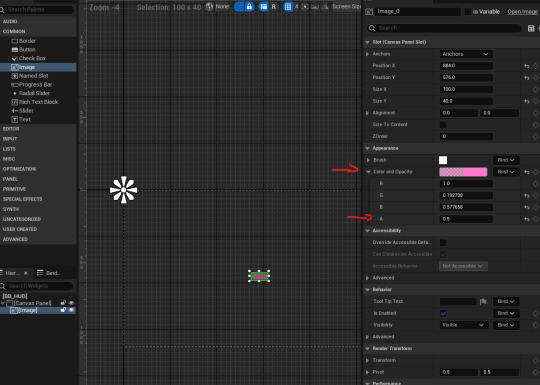Toggle the lock icon in designer toolbar

249,7
